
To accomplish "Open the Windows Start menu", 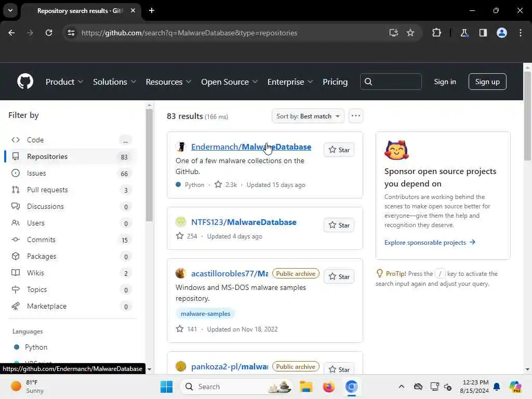I will 166,387.
